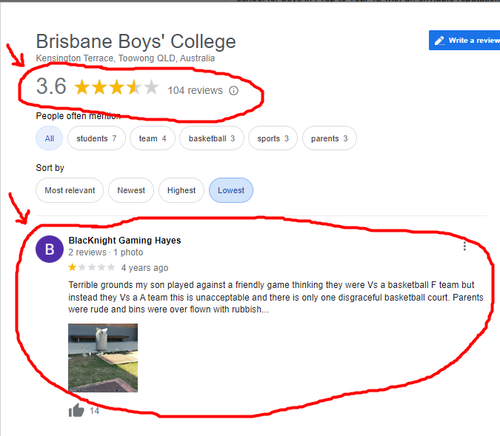Sort reviews by Highest rating
Screen dimensions: 500x436
pos(181,190)
